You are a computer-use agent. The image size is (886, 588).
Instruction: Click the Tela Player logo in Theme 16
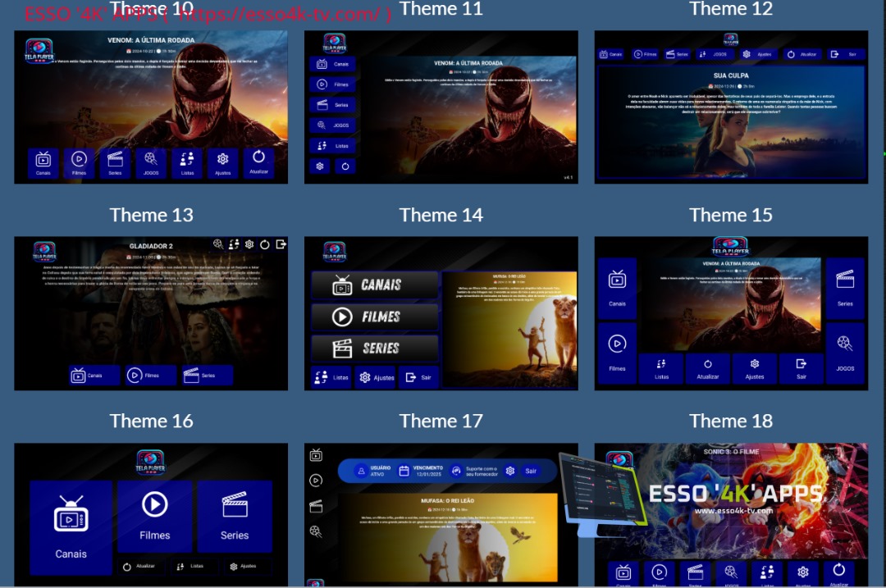pos(150,463)
